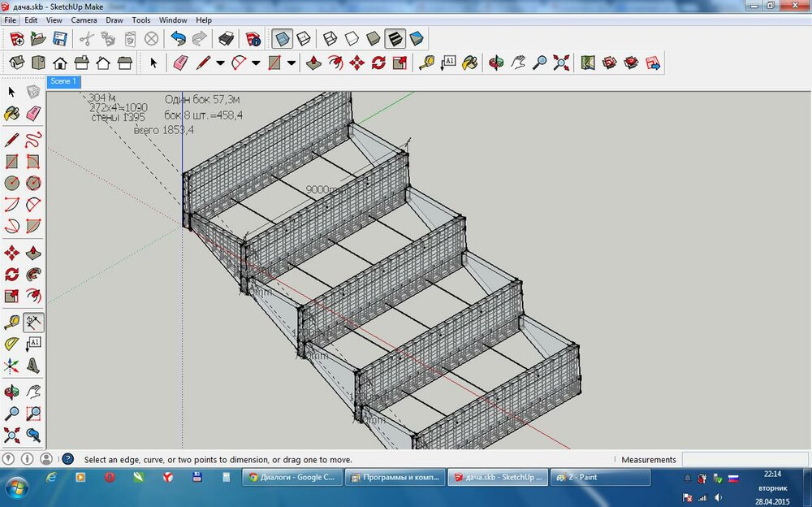Toggle the X-ray face style

pyautogui.click(x=283, y=38)
